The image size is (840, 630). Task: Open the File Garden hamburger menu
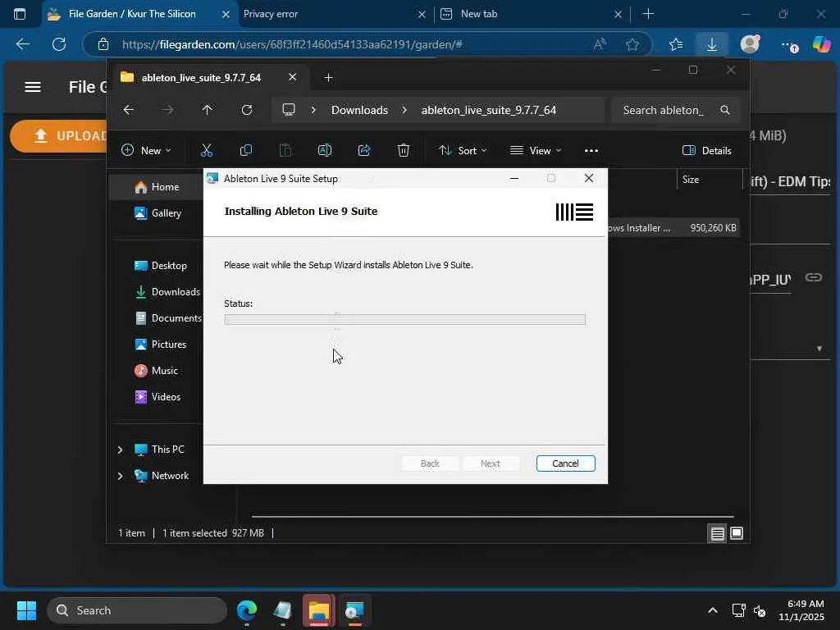coord(33,87)
